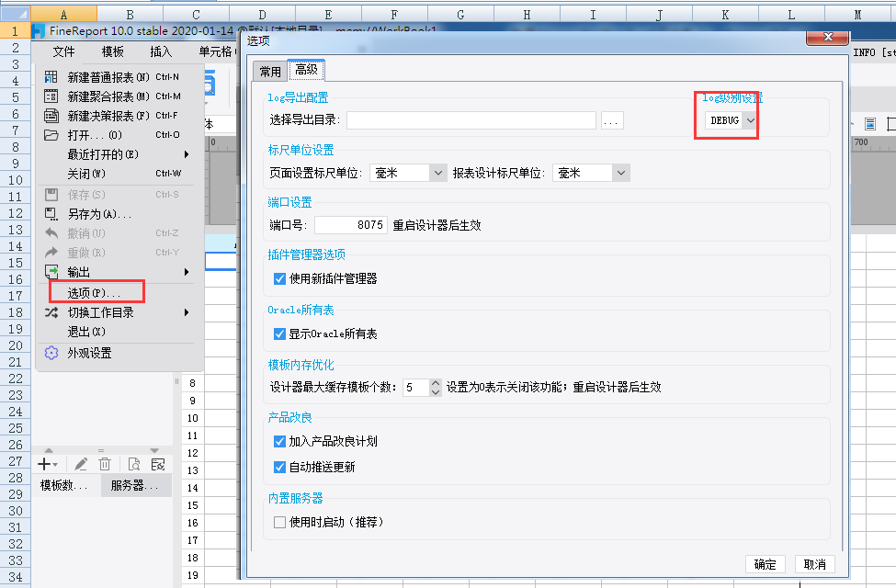Click the 另存为 save-as icon

[x=51, y=214]
